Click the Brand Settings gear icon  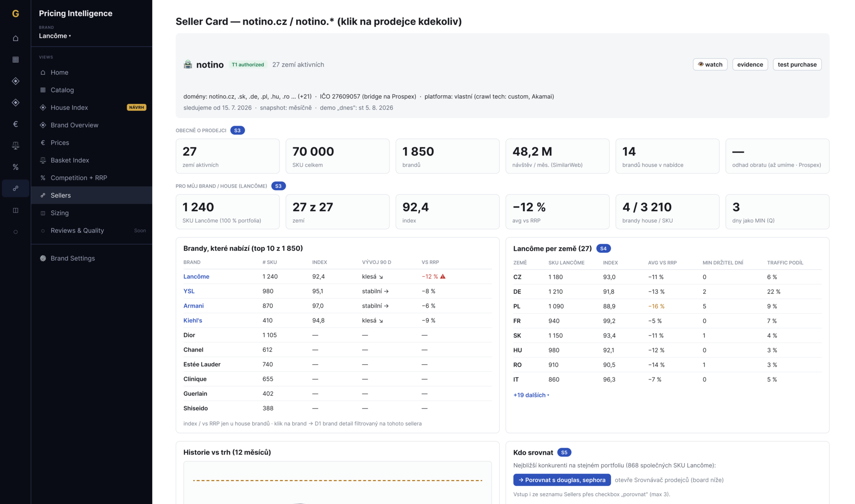pos(43,258)
